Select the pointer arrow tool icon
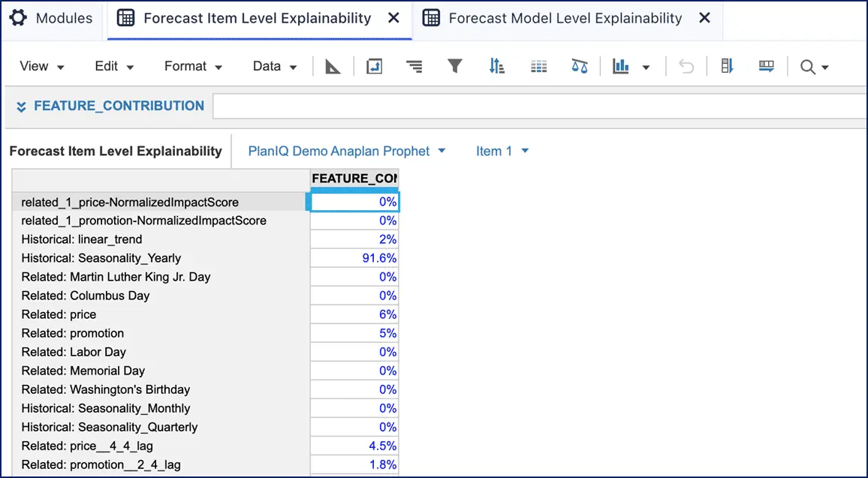The image size is (868, 478). pos(333,66)
